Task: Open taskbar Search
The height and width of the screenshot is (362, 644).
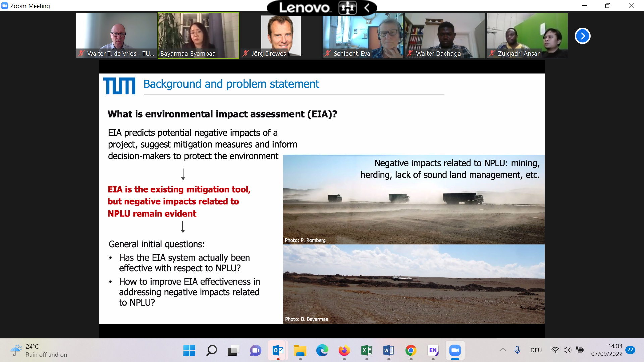Action: (211, 351)
